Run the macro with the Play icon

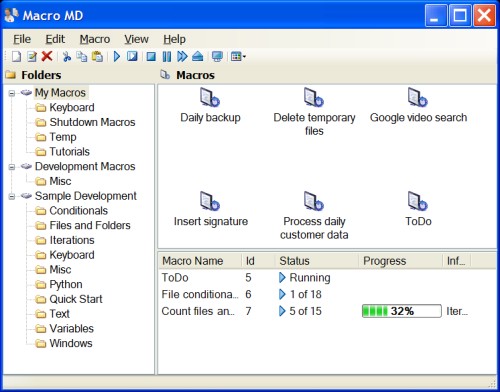click(x=117, y=56)
